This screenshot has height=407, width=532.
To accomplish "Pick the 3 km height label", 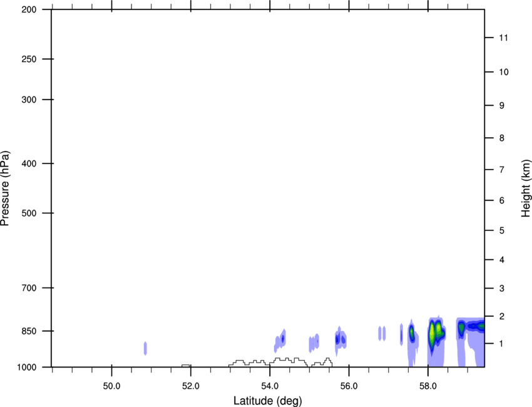I will pyautogui.click(x=502, y=289).
